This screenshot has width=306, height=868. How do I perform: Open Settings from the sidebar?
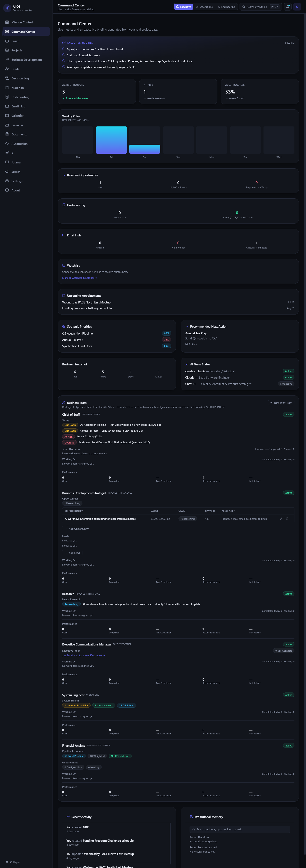(26, 181)
